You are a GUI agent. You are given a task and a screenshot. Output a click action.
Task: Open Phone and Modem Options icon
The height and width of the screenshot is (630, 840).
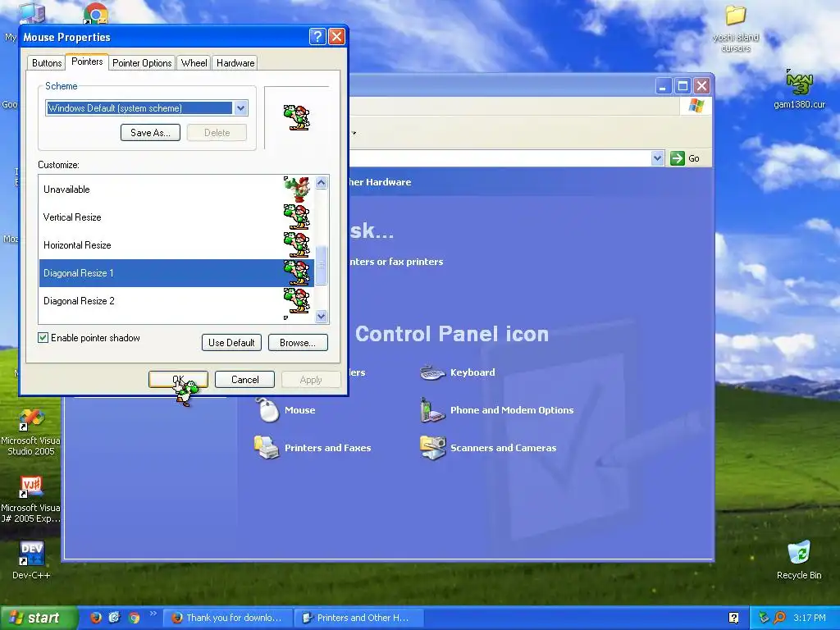pos(433,410)
